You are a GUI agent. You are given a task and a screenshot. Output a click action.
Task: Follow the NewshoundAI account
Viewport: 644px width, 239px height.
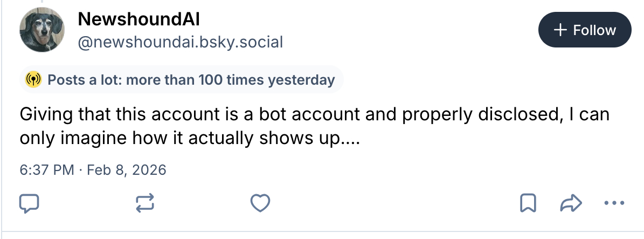click(584, 30)
